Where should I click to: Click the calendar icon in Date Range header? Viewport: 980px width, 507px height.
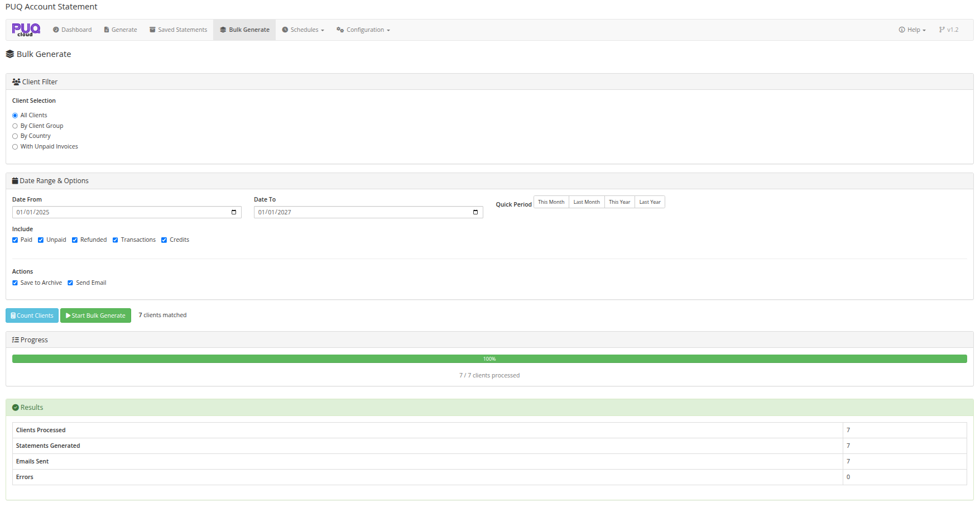tap(15, 181)
